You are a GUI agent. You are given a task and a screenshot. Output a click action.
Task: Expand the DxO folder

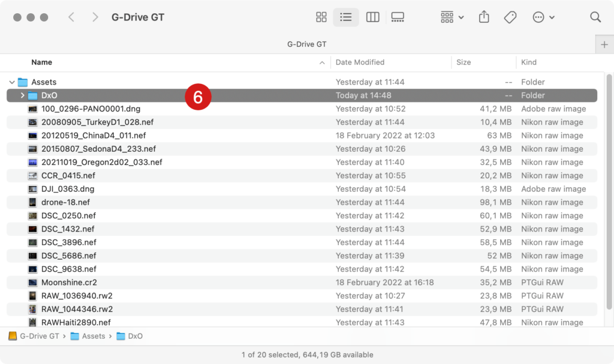click(22, 95)
